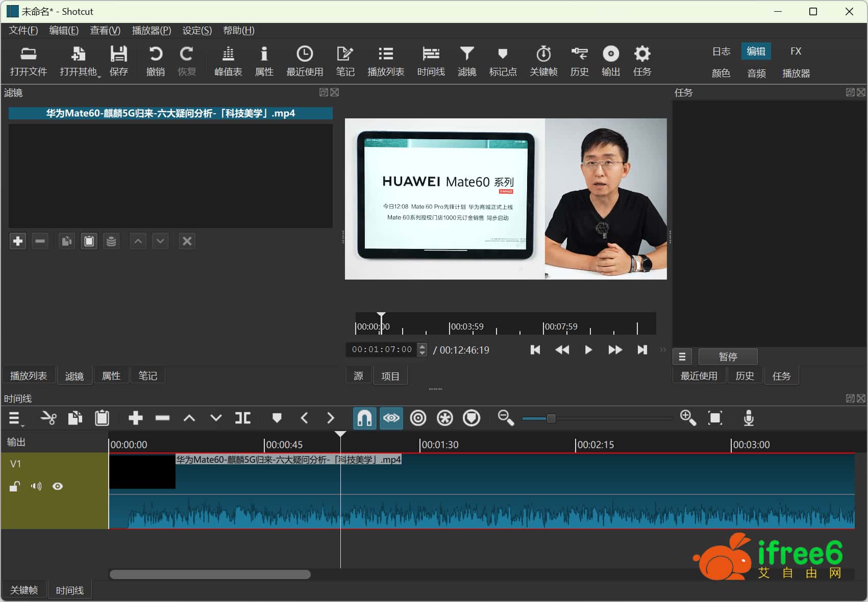The height and width of the screenshot is (602, 868).
Task: Toggle the V1 track lock
Action: (x=15, y=486)
